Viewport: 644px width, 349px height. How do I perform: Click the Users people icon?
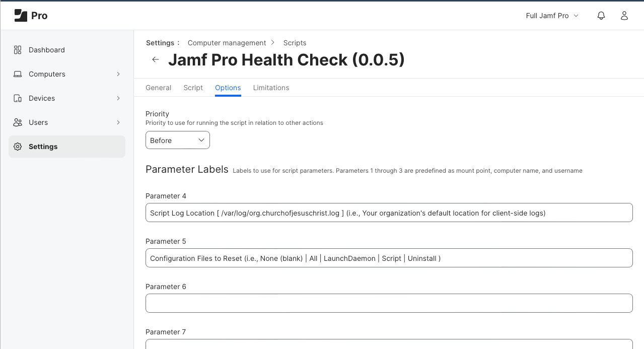point(18,122)
